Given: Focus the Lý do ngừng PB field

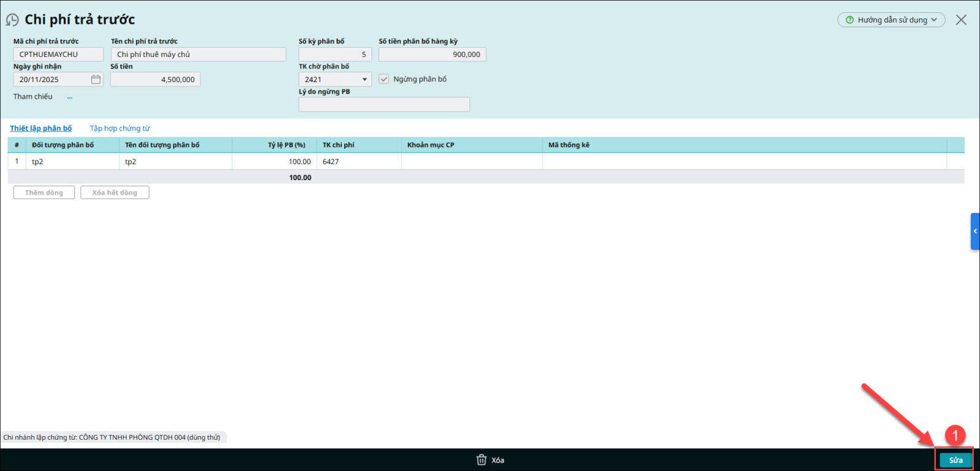Looking at the screenshot, I should pyautogui.click(x=384, y=105).
